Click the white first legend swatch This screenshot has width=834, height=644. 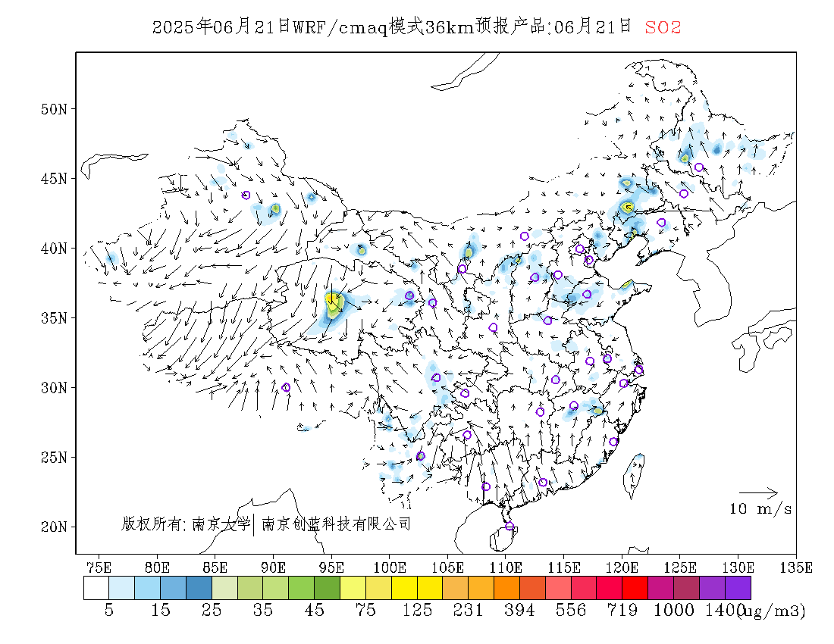[96, 588]
